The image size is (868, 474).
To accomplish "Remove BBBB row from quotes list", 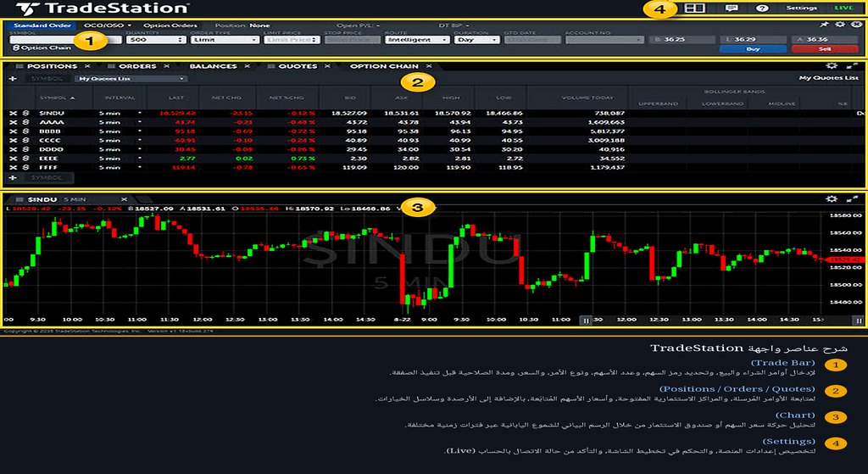I will 14,131.
